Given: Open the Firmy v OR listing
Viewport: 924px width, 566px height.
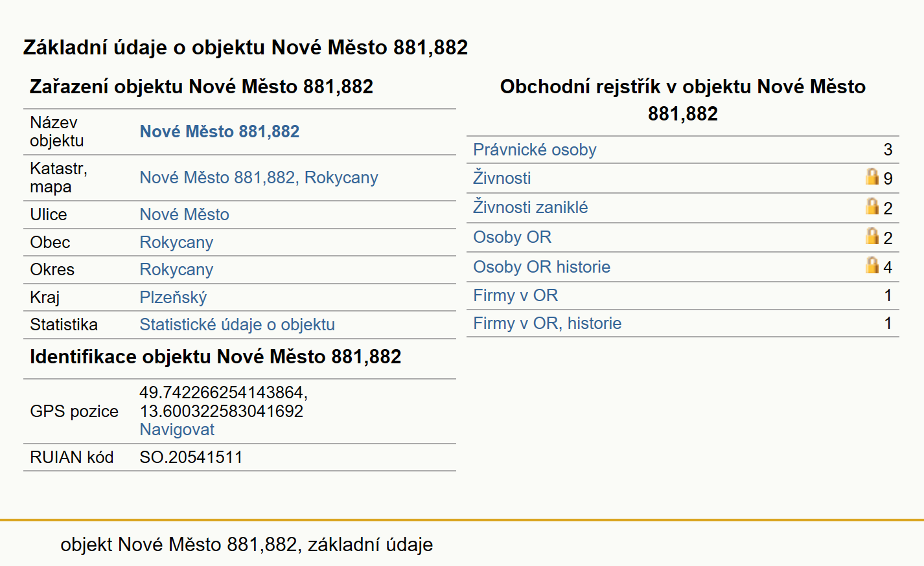Looking at the screenshot, I should point(516,295).
